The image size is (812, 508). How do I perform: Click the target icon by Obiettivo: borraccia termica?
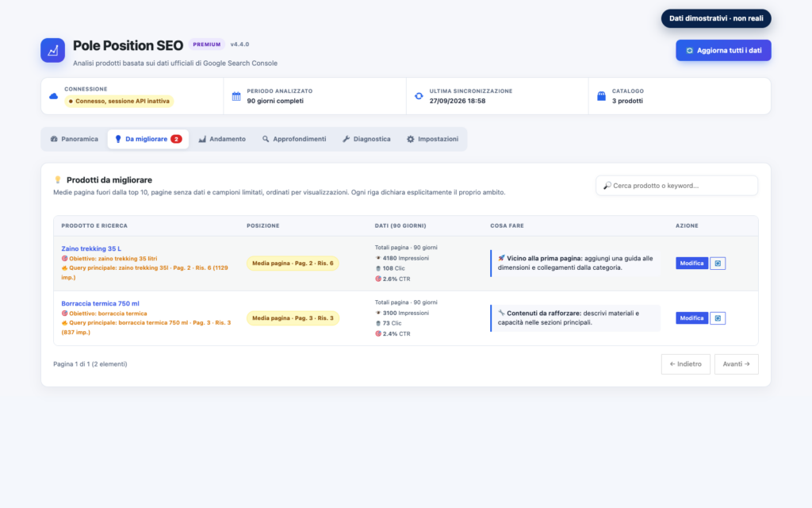pyautogui.click(x=65, y=314)
